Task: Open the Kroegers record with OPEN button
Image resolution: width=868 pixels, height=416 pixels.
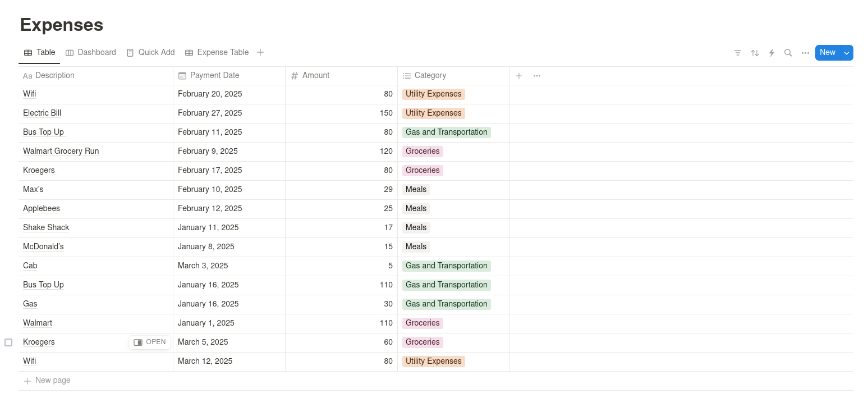Action: pyautogui.click(x=149, y=342)
